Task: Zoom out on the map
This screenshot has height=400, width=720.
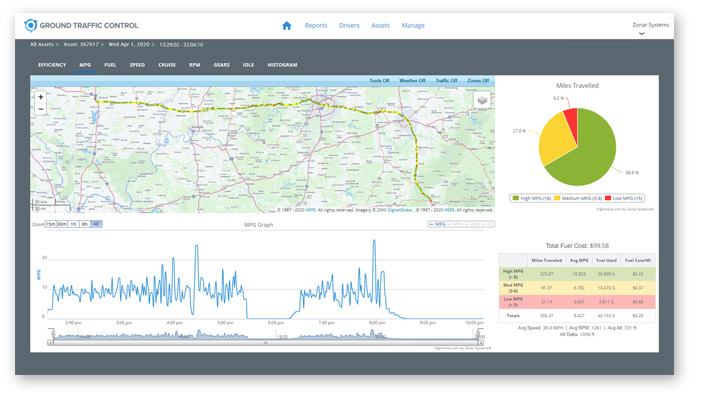Action: click(40, 109)
